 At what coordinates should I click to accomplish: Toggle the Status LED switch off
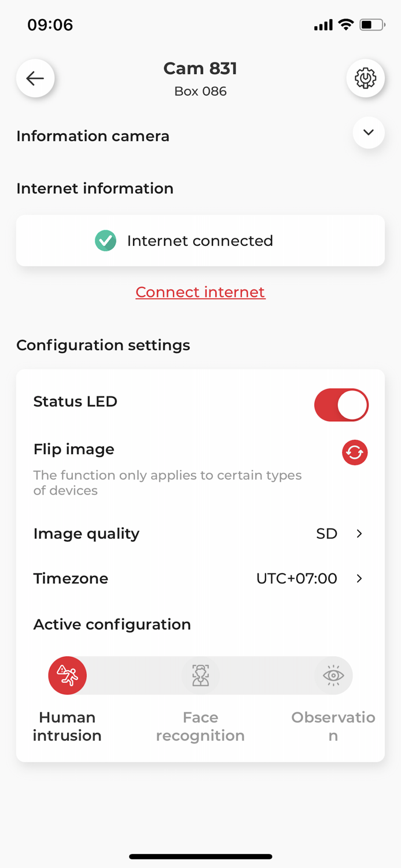click(341, 404)
